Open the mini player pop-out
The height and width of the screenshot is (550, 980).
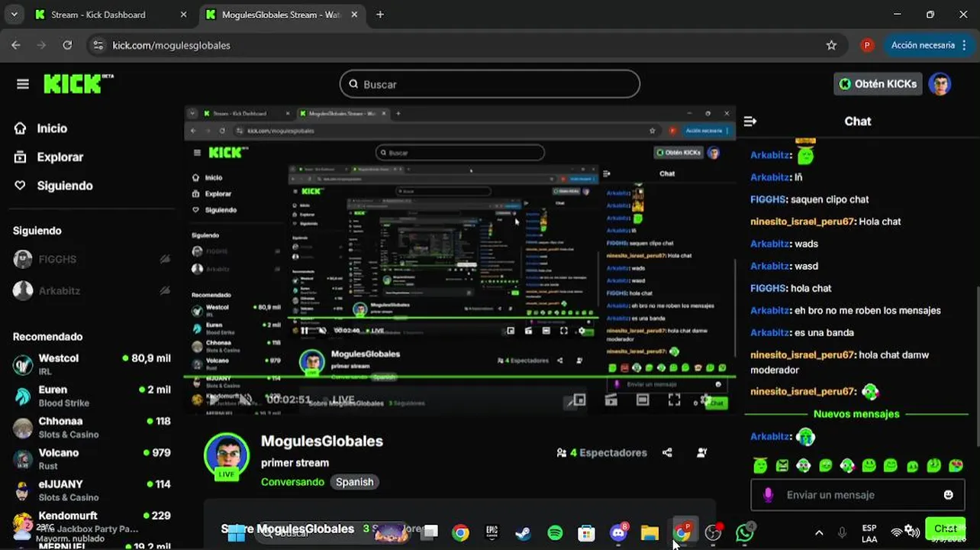[x=579, y=400]
